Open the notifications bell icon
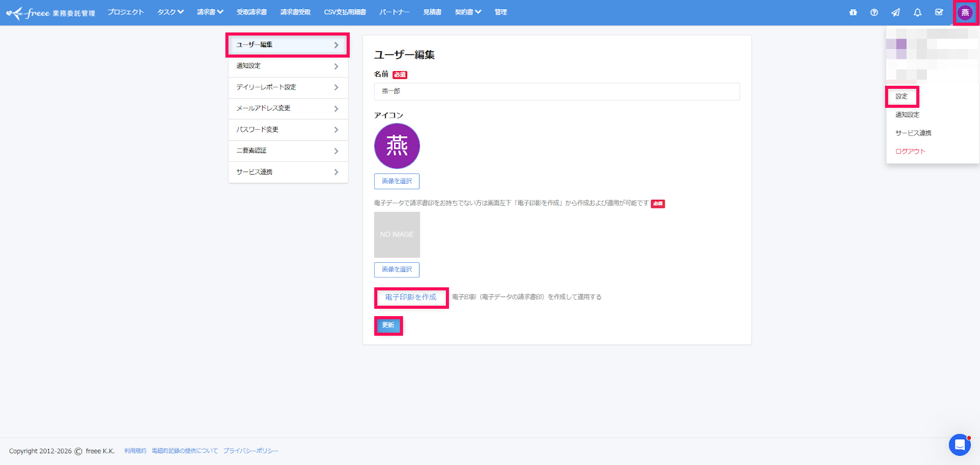This screenshot has height=465, width=980. pyautogui.click(x=918, y=12)
